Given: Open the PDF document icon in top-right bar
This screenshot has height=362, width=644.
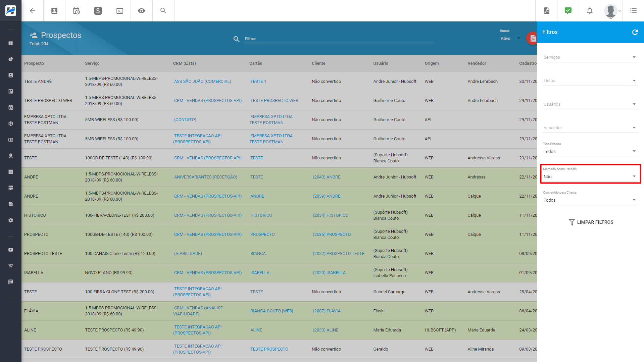Looking at the screenshot, I should (547, 11).
